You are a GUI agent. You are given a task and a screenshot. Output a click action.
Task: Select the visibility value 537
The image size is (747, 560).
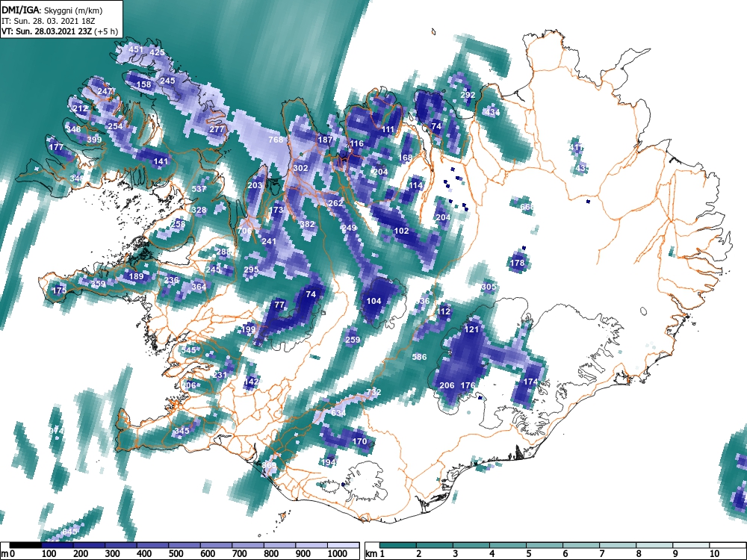point(199,189)
